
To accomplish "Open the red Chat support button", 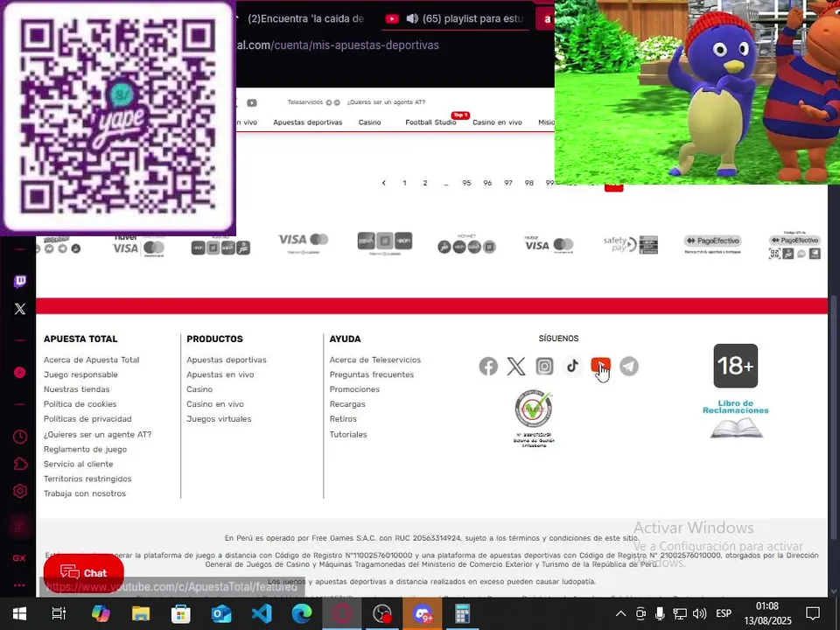I will coord(84,572).
